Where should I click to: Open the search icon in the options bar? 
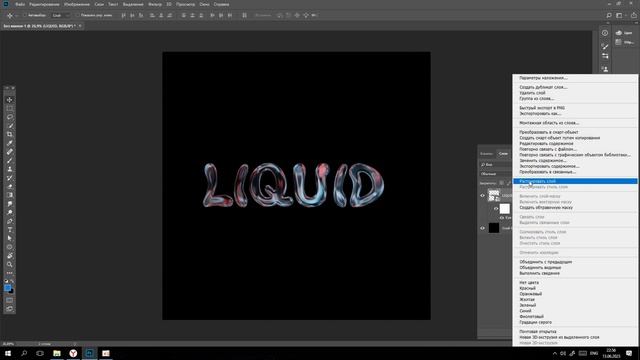tap(609, 15)
